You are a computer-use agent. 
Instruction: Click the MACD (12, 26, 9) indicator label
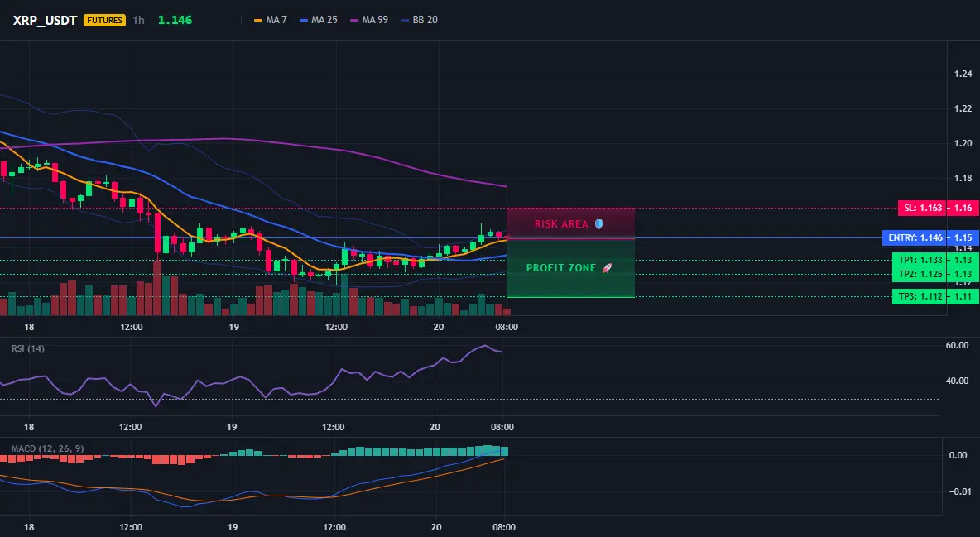tap(47, 448)
